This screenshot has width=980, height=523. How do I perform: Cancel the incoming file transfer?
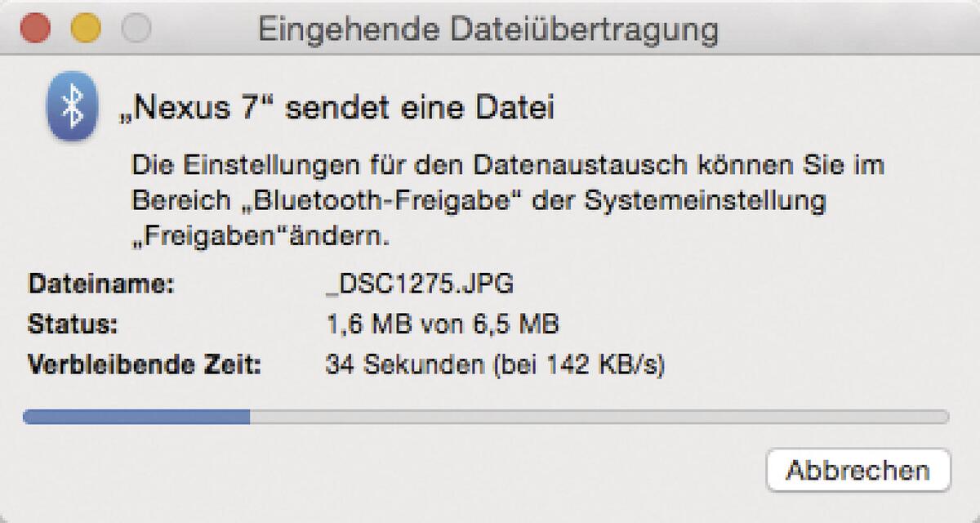(858, 470)
